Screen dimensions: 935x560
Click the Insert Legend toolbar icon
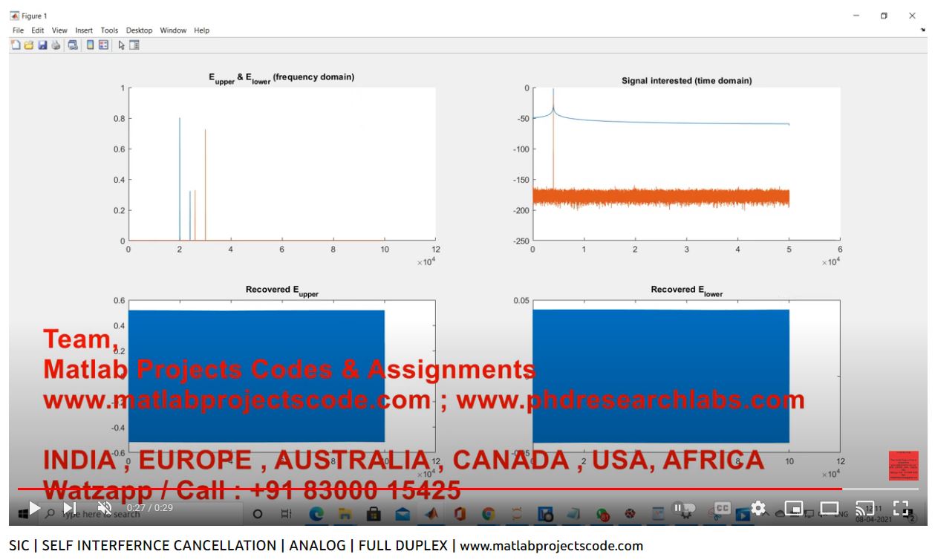(103, 45)
